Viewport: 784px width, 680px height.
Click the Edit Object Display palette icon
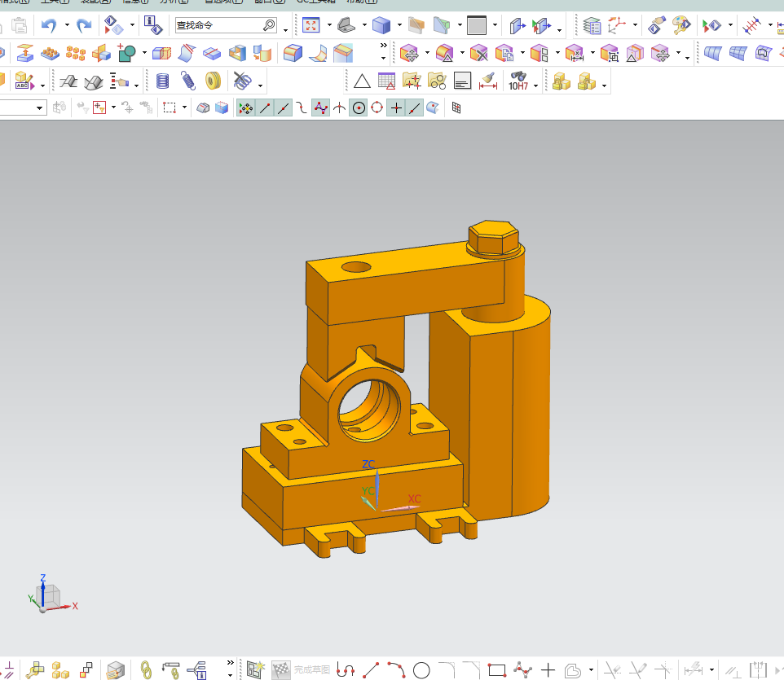pyautogui.click(x=681, y=25)
